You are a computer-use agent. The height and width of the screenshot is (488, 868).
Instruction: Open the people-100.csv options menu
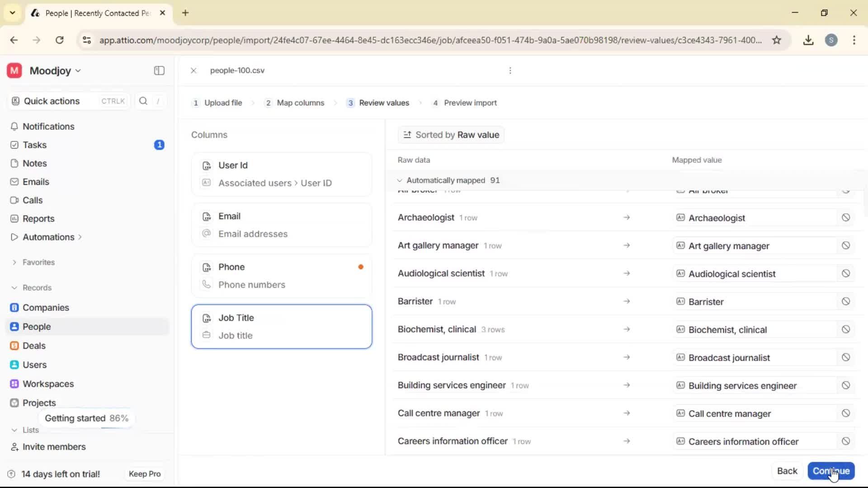[510, 70]
